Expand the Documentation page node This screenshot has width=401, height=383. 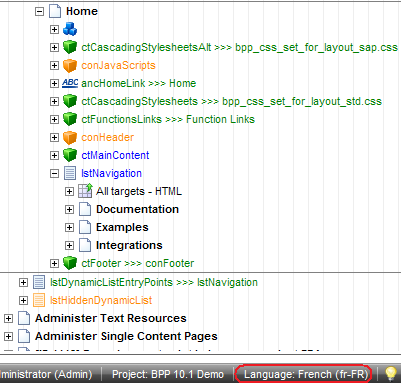click(69, 209)
